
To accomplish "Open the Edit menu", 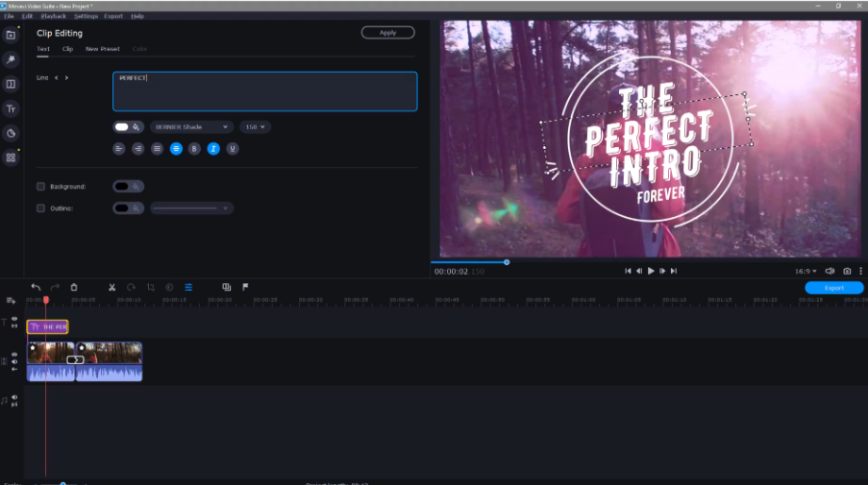I will tap(27, 16).
